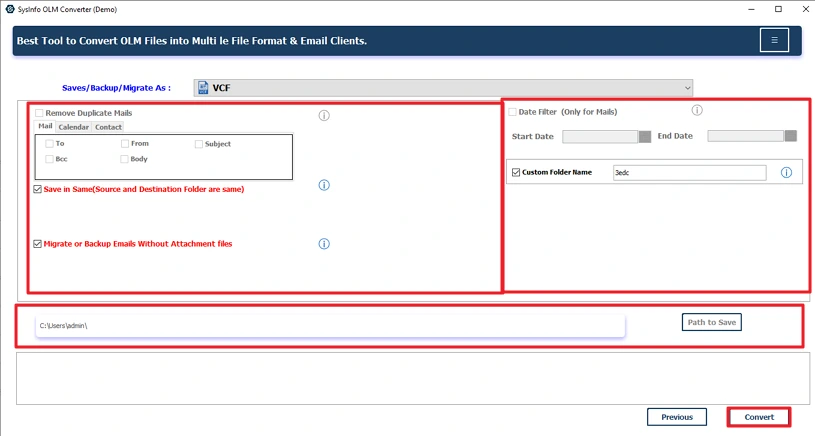Switch to the Contact tab
Image resolution: width=815 pixels, height=436 pixels.
108,127
